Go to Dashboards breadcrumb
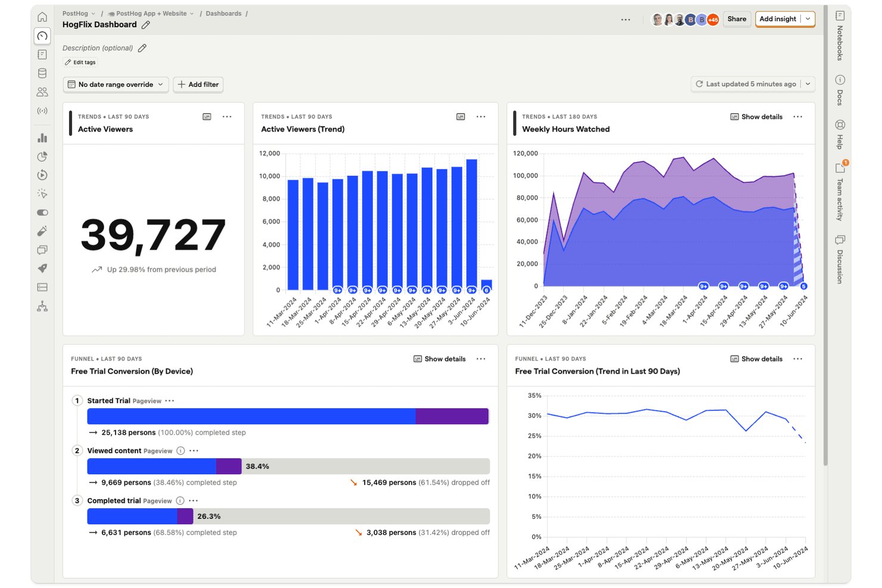 tap(223, 14)
